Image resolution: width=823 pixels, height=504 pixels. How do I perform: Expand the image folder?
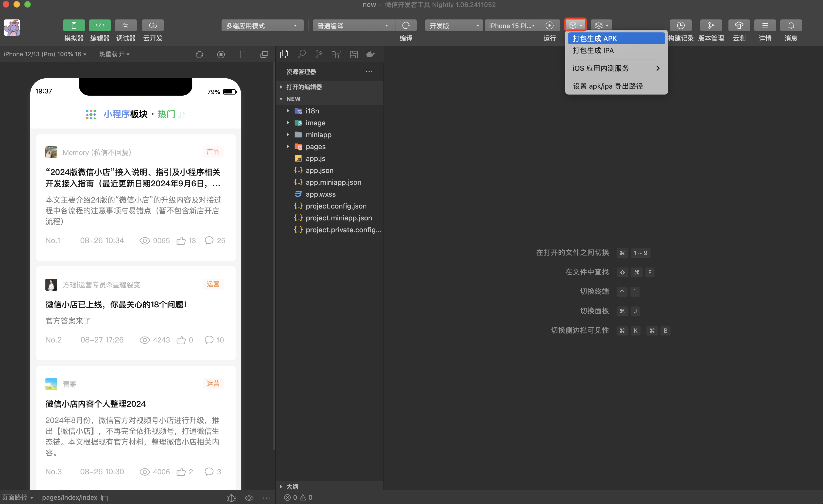point(329,123)
